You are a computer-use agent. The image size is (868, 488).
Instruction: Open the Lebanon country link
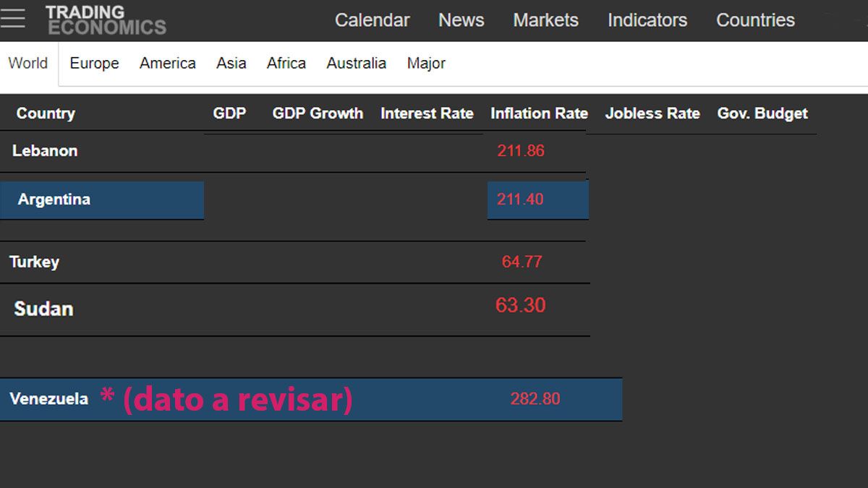coord(45,151)
